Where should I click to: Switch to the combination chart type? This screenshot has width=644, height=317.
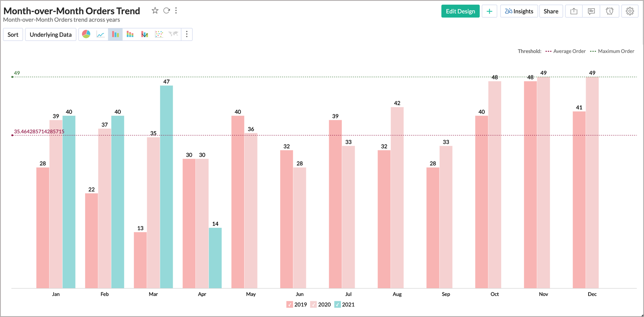click(145, 34)
